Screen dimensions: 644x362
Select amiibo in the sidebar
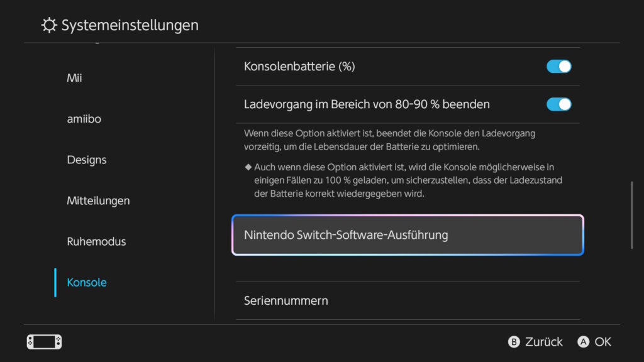pyautogui.click(x=82, y=119)
